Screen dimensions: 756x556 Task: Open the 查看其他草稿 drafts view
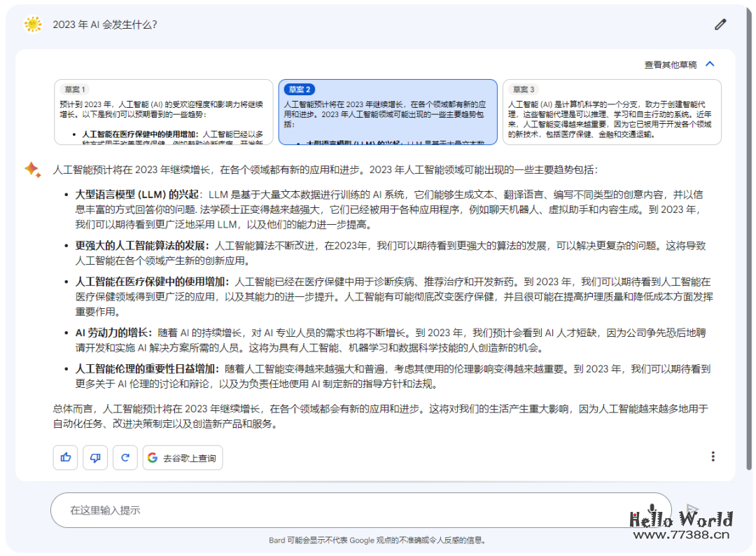click(x=672, y=63)
